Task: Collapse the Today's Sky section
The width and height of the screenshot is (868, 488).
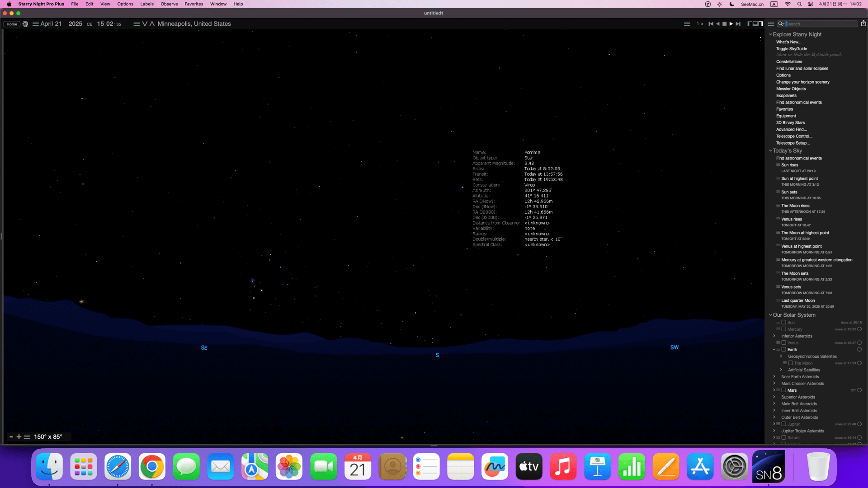Action: tap(770, 150)
